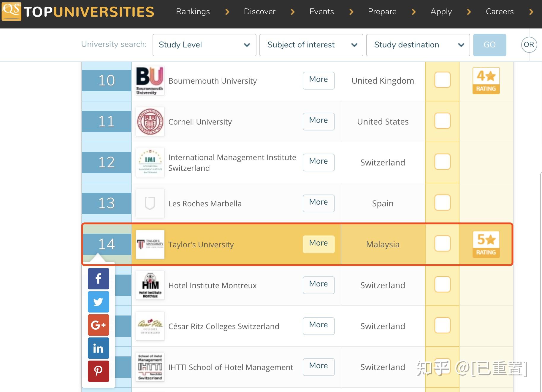The image size is (542, 392).
Task: Tick compare checkbox for Cornell University
Action: click(x=443, y=121)
